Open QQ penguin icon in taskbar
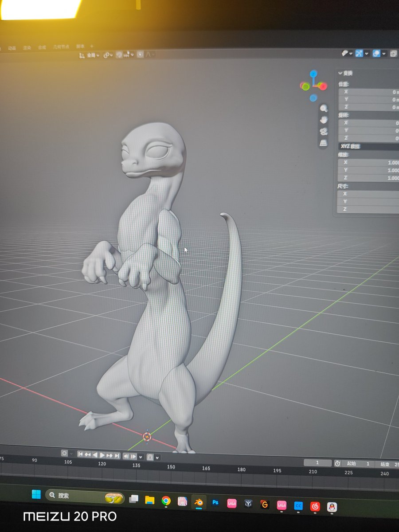This screenshot has width=399, height=532. coord(332,507)
